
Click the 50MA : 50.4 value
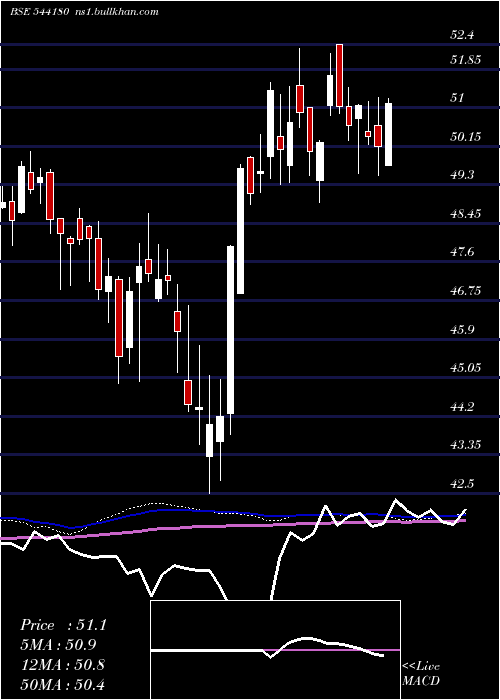tap(62, 684)
